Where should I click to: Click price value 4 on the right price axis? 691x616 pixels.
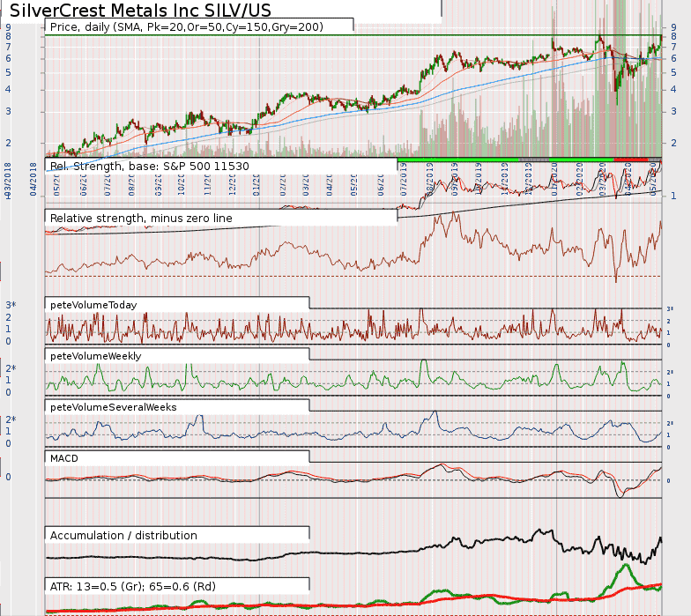(x=673, y=90)
